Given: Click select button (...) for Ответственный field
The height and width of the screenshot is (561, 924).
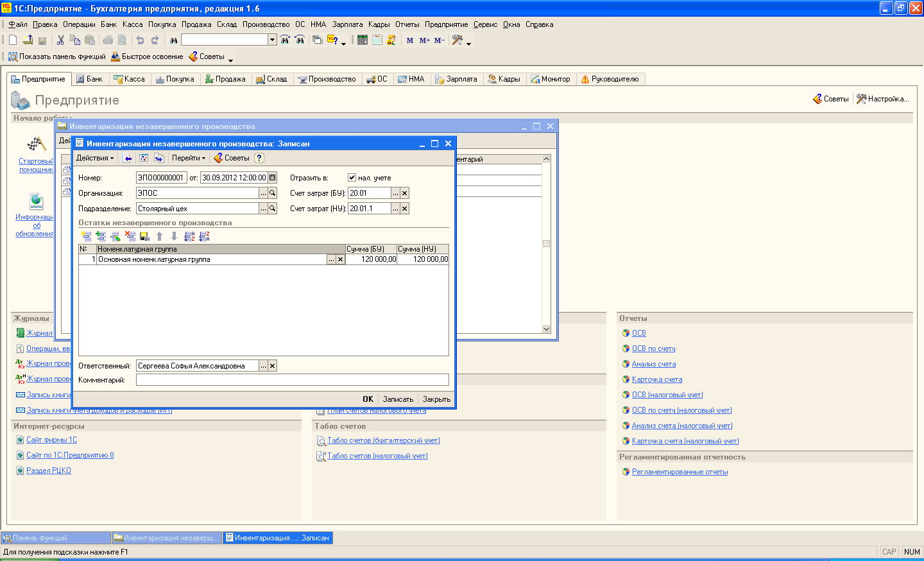Looking at the screenshot, I should pos(263,366).
